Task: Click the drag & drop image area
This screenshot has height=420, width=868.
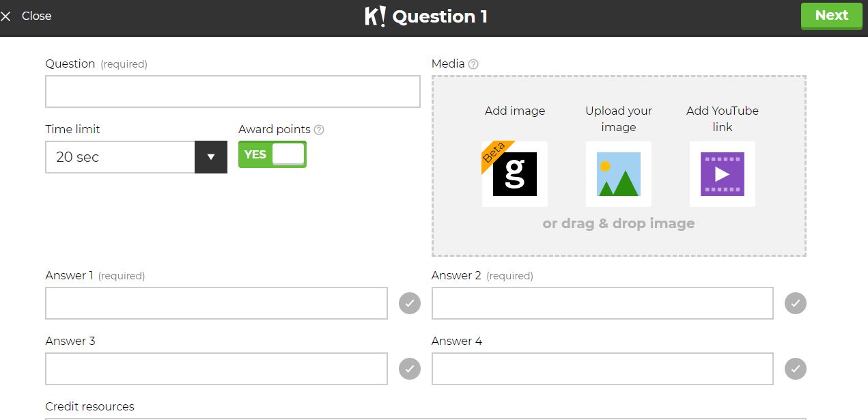Action: (x=618, y=224)
